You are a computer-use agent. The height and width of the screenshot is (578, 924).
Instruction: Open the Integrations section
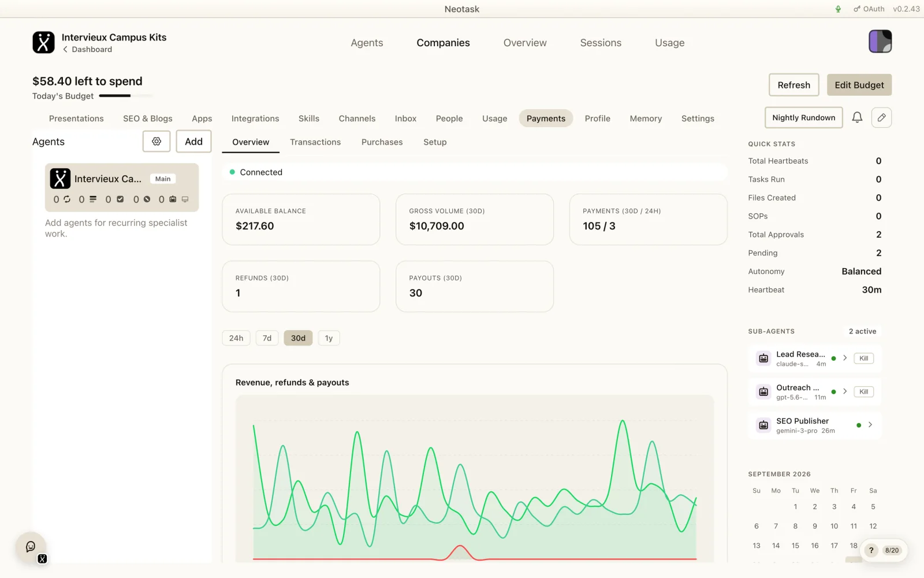pos(255,118)
